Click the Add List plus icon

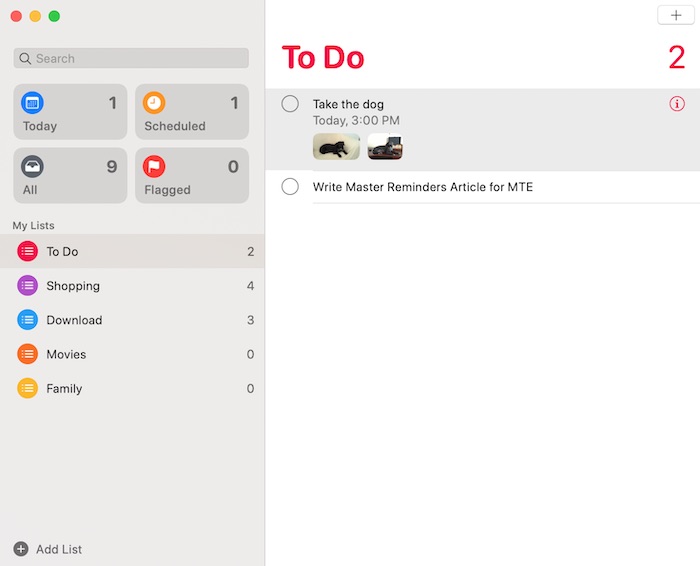[21, 549]
